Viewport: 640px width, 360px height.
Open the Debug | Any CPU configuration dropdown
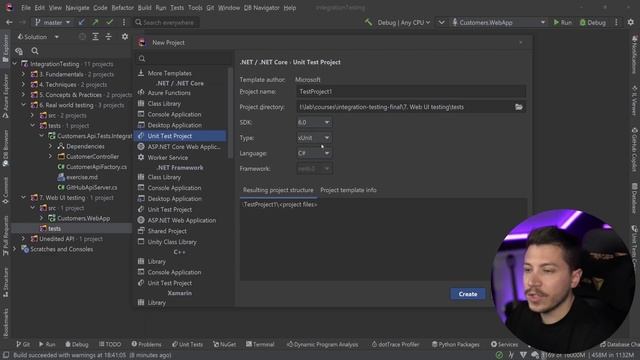pos(403,22)
